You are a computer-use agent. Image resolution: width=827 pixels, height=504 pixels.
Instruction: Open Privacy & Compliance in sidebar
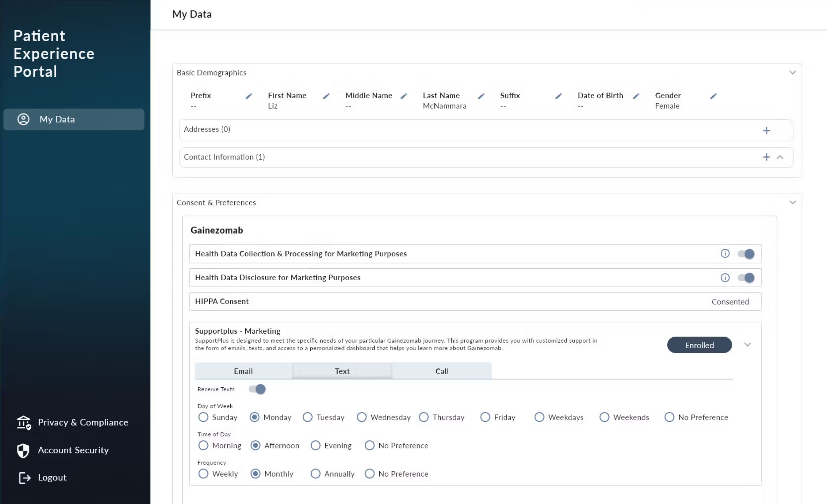(82, 422)
